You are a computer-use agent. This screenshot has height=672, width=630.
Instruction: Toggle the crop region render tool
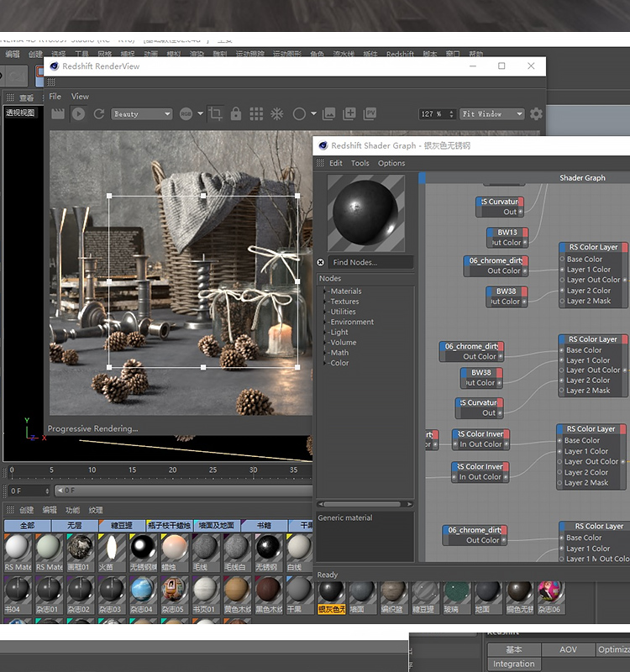[x=216, y=113]
